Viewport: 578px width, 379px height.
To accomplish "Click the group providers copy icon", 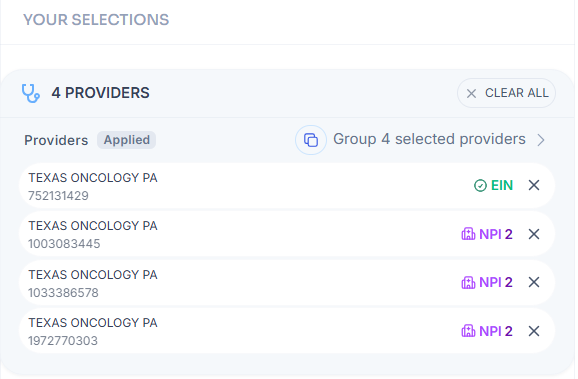I will [x=311, y=140].
